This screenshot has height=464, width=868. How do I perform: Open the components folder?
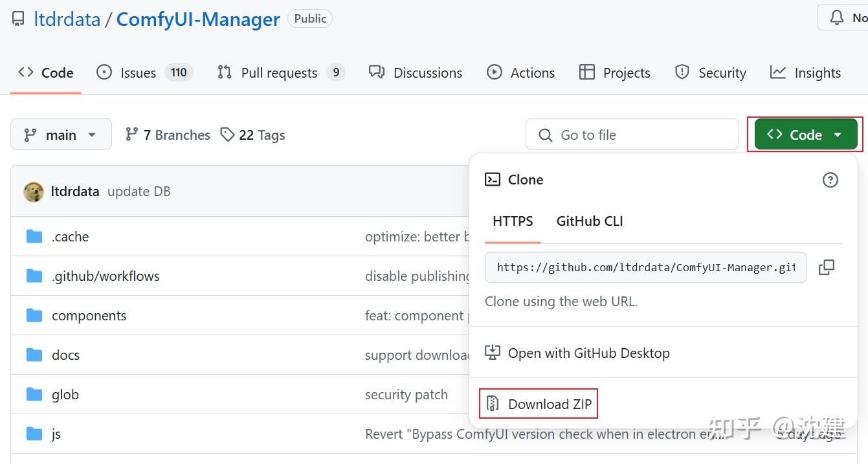click(89, 316)
